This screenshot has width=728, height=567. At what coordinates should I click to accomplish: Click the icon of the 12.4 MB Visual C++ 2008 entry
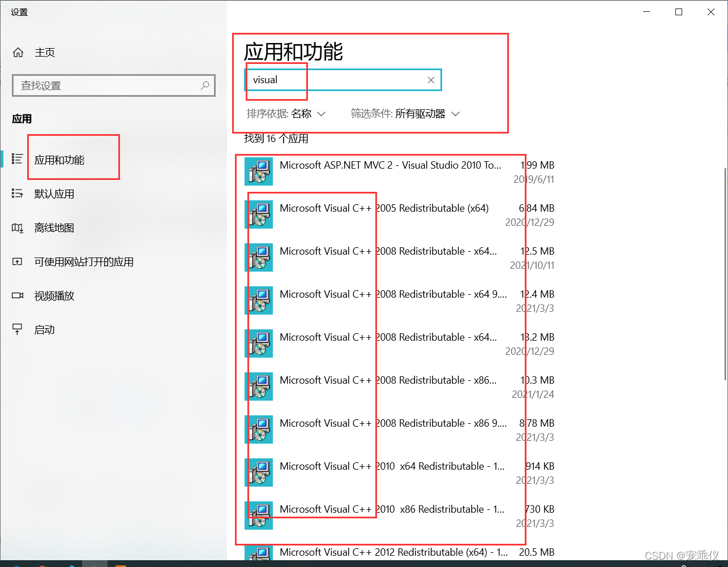point(259,300)
